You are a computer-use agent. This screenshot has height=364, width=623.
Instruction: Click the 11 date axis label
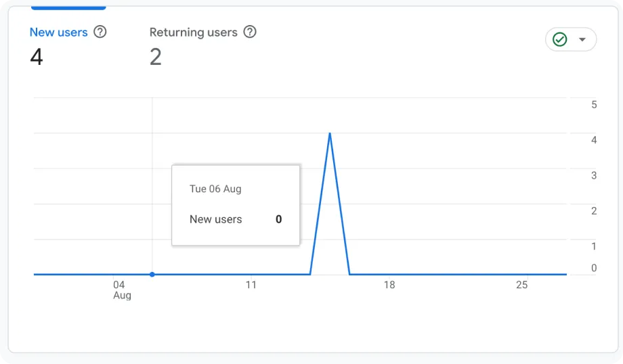point(251,285)
